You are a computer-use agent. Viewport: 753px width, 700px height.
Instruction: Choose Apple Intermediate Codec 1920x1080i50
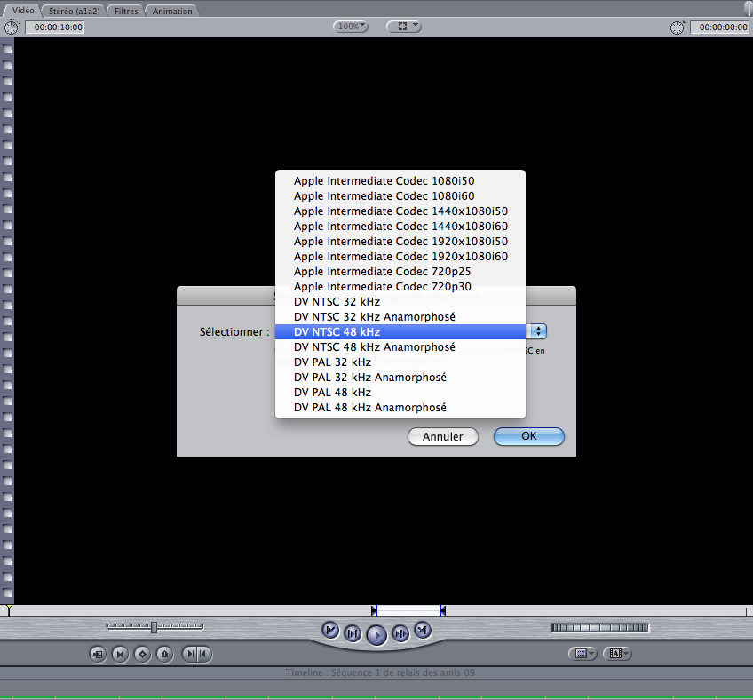pos(400,242)
